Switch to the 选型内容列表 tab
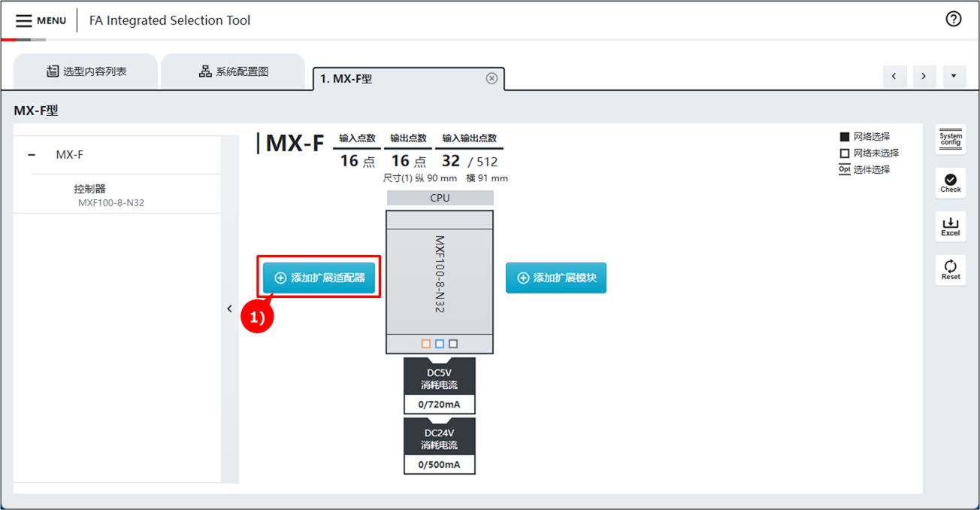Viewport: 980px width, 510px height. pos(86,71)
